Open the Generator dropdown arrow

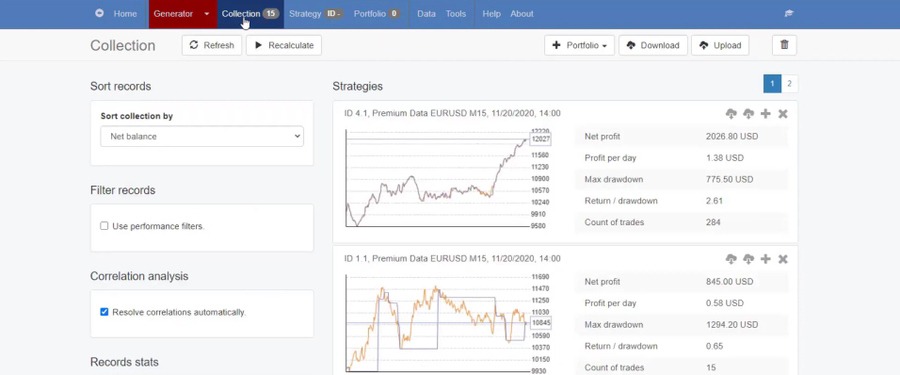(207, 14)
